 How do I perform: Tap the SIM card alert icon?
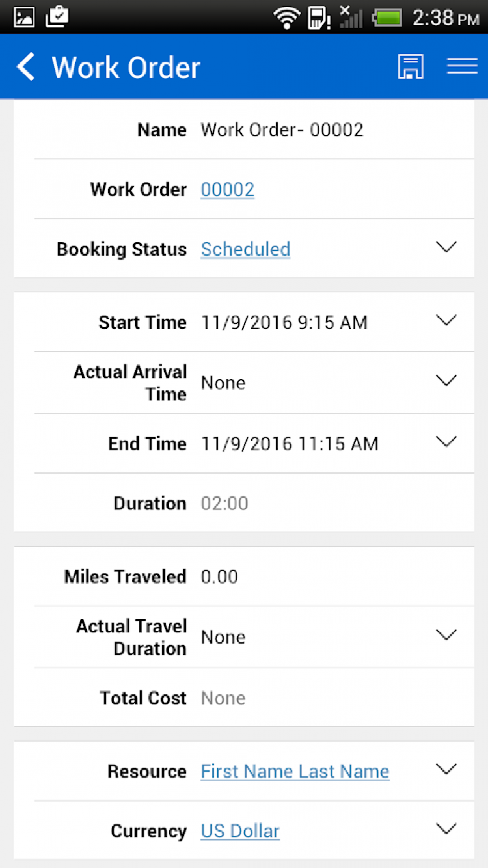[x=319, y=18]
